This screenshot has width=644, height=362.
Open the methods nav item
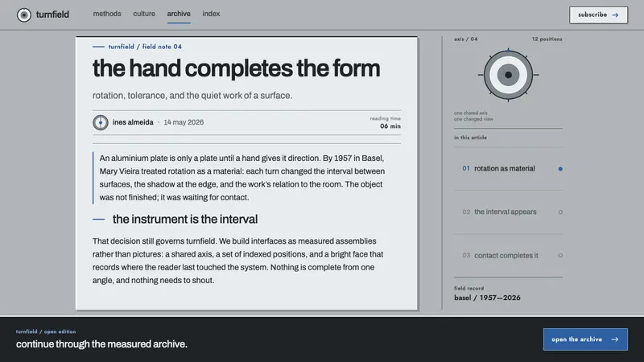click(107, 14)
